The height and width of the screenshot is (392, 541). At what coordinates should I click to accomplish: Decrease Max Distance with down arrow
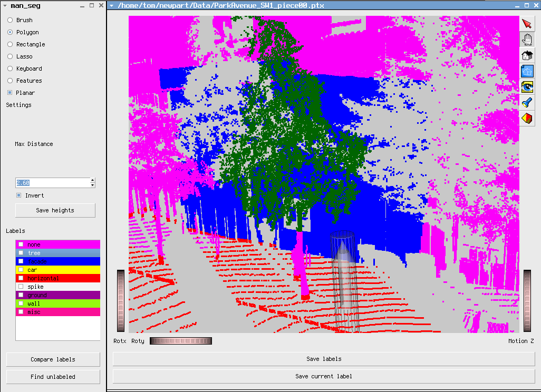[93, 185]
